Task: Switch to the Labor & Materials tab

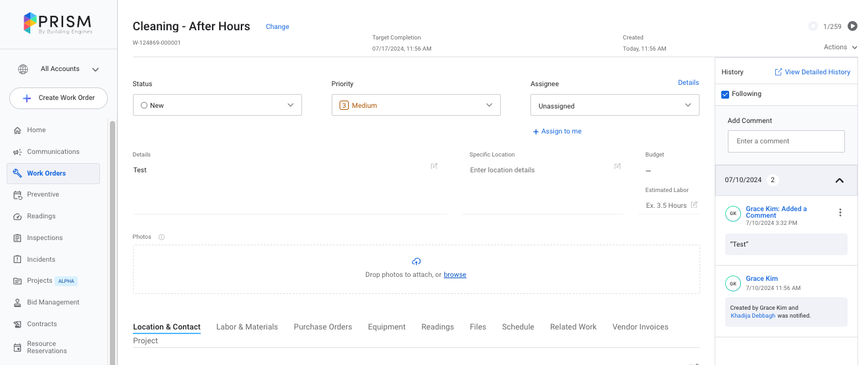Action: tap(247, 327)
